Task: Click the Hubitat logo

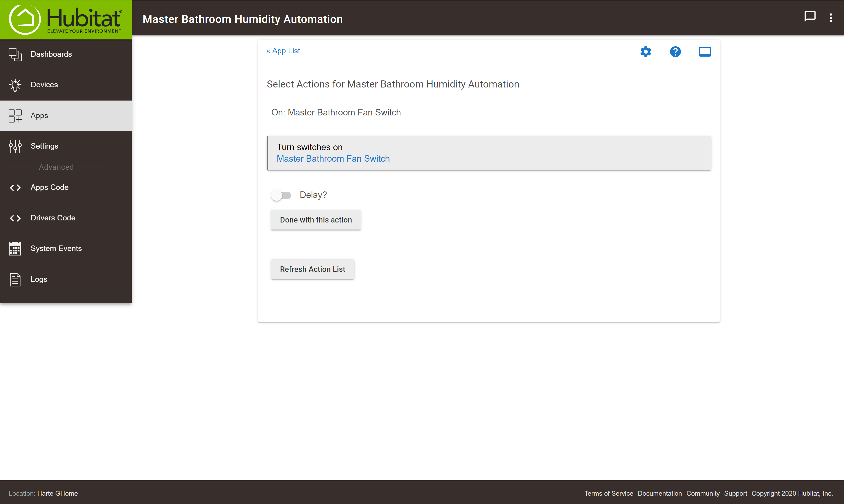Action: point(66,19)
